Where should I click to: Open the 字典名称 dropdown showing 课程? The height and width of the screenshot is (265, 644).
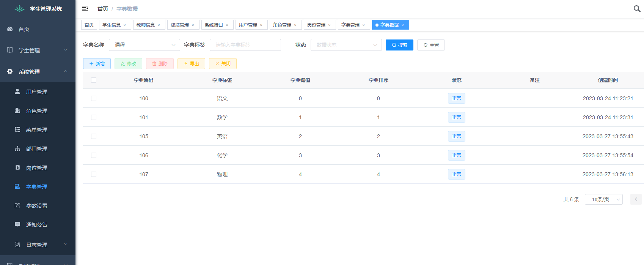pyautogui.click(x=145, y=45)
